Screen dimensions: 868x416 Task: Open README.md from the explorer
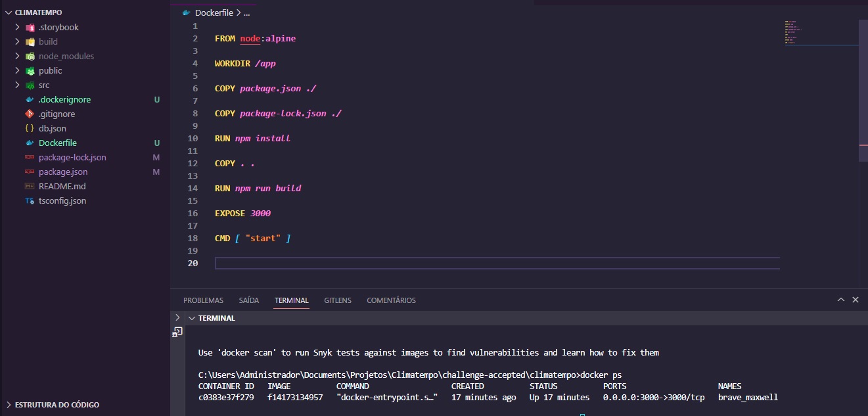tap(62, 187)
